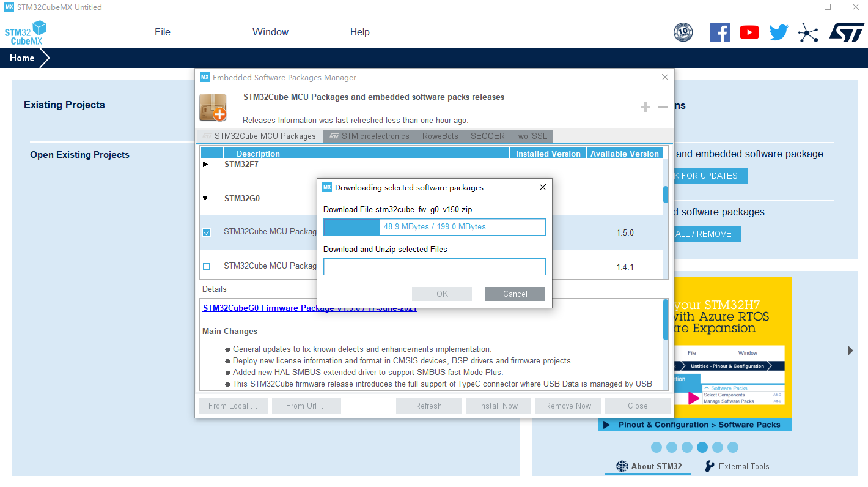The image size is (868, 487).
Task: Click the Remove Now button
Action: [x=568, y=406]
